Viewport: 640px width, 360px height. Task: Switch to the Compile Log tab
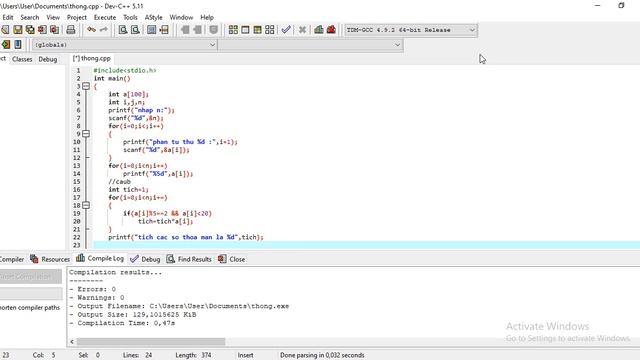click(x=100, y=258)
